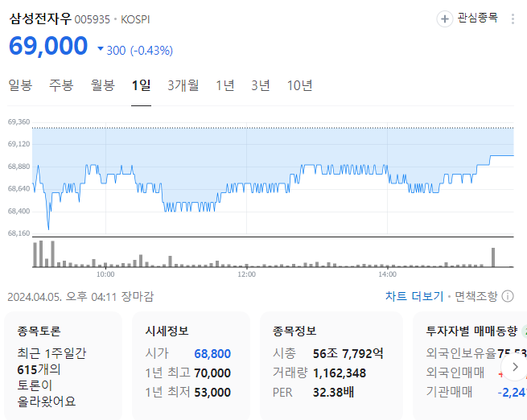Open the 투자자별 매매동향 card
527x420 pixels.
470,365
